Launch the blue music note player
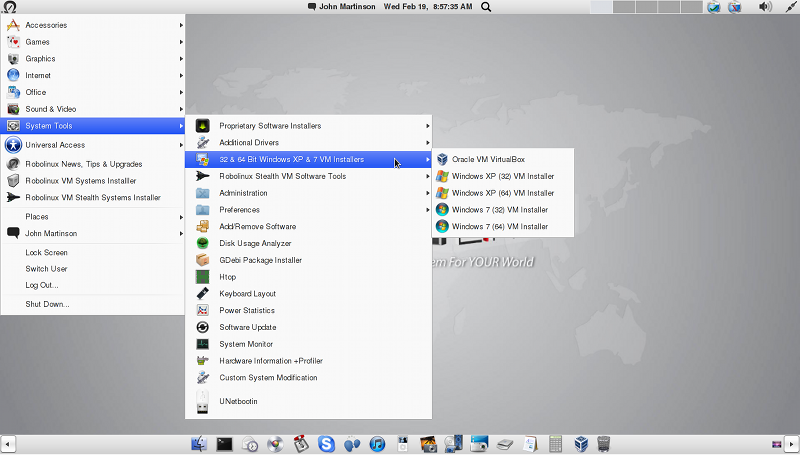Screen dimensions: 800x455 coord(378,444)
